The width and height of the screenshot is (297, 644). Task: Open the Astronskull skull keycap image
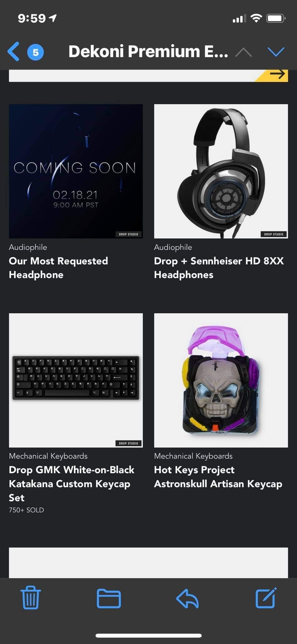[x=221, y=380]
